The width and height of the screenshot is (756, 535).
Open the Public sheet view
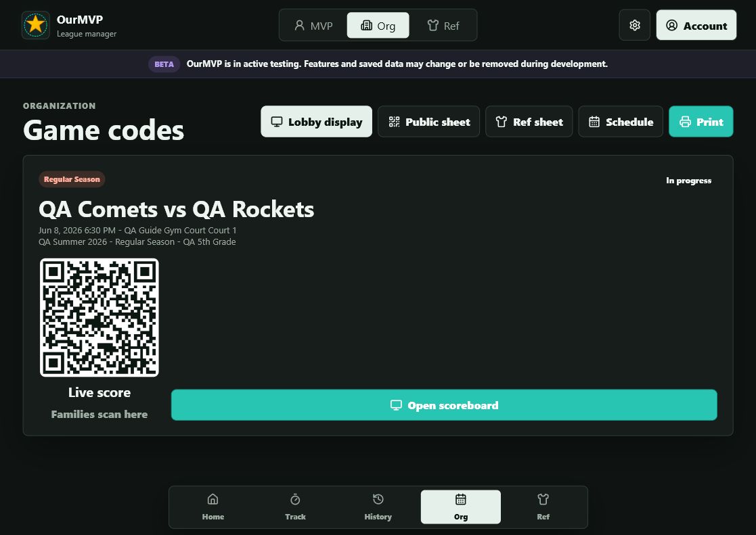(x=428, y=122)
